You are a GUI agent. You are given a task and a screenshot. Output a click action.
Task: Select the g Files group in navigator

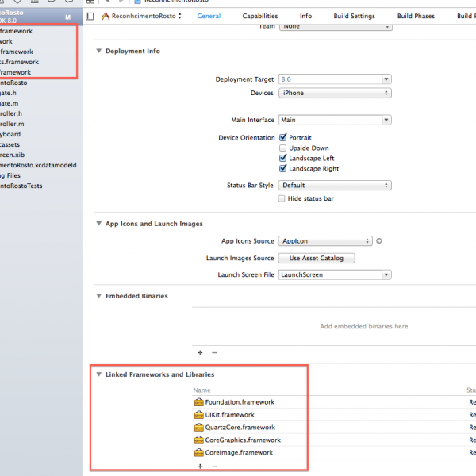[x=10, y=175]
